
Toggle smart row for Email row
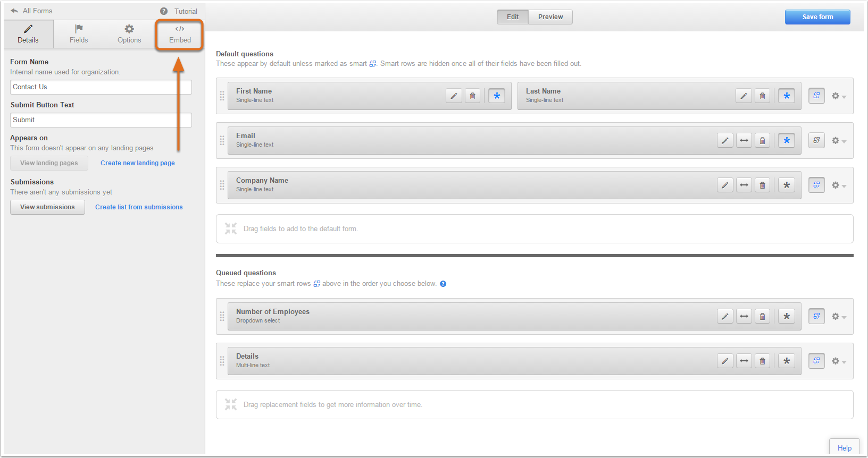816,140
